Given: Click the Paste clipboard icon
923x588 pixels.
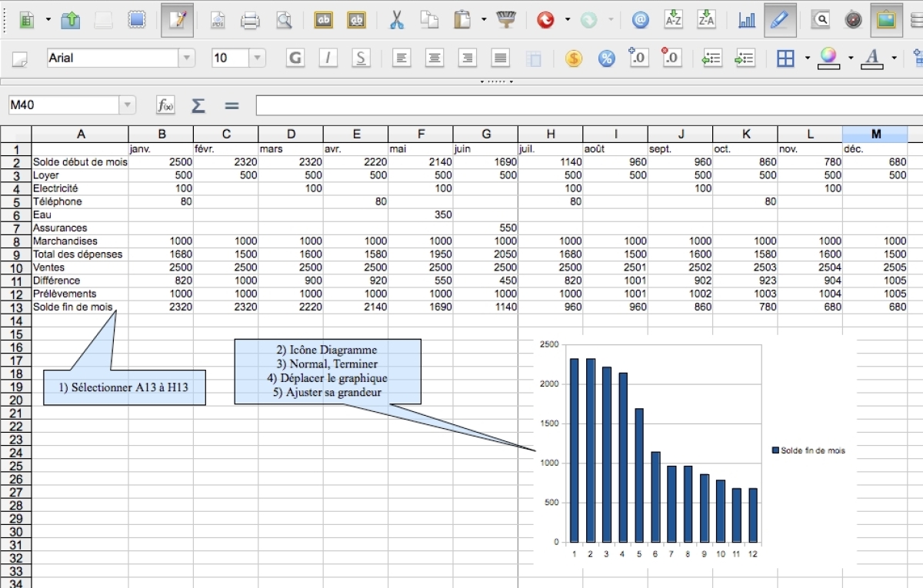Looking at the screenshot, I should pyautogui.click(x=462, y=21).
